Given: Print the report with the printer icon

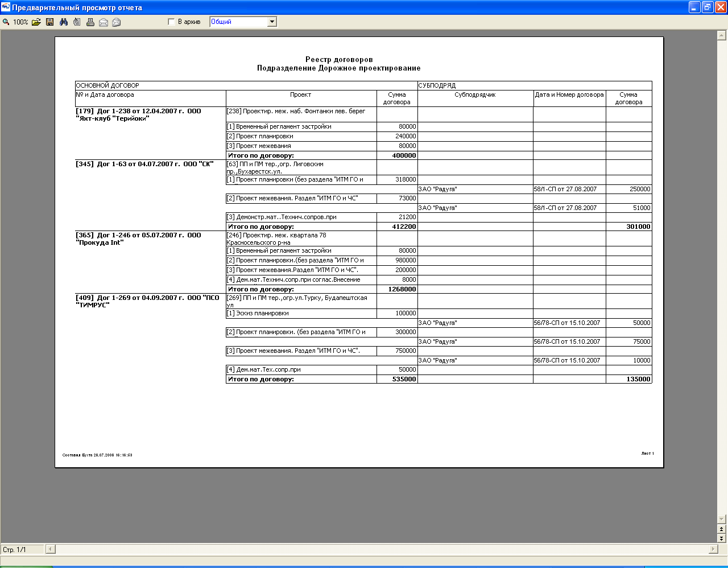Looking at the screenshot, I should 90,22.
